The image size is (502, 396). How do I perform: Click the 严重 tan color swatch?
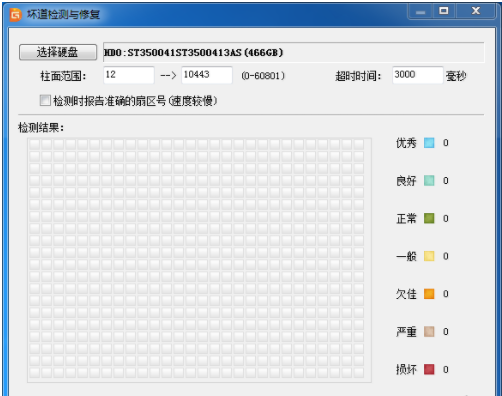coord(429,332)
